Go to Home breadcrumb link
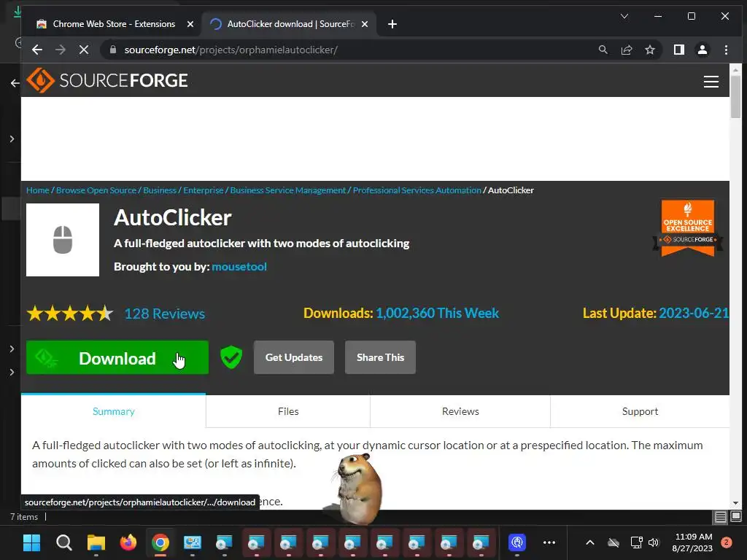 click(x=38, y=190)
